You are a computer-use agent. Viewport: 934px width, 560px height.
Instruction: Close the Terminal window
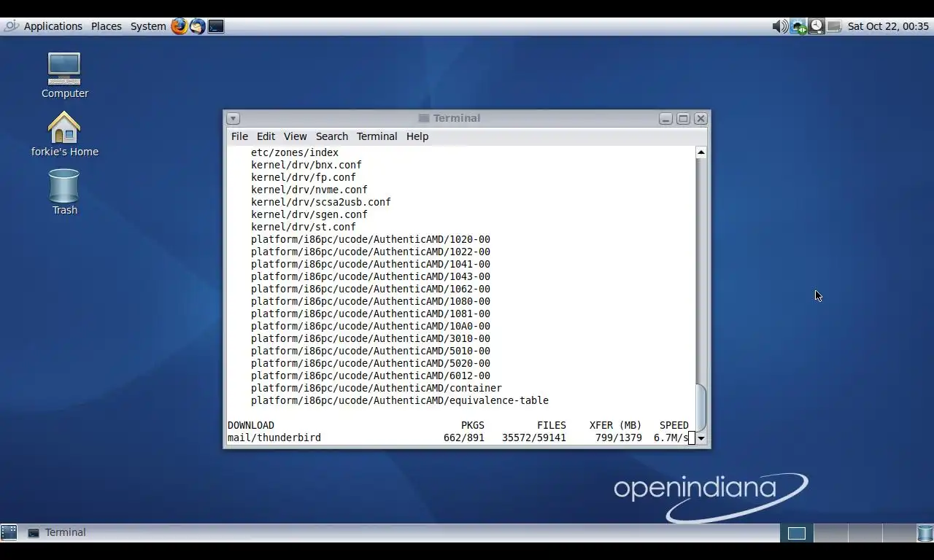700,118
